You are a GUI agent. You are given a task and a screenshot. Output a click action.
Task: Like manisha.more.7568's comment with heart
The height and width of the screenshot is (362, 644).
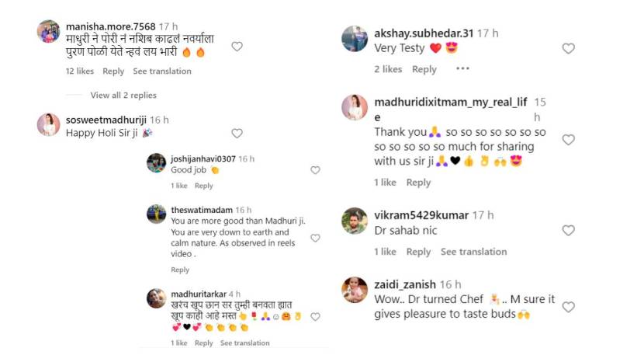pos(237,47)
